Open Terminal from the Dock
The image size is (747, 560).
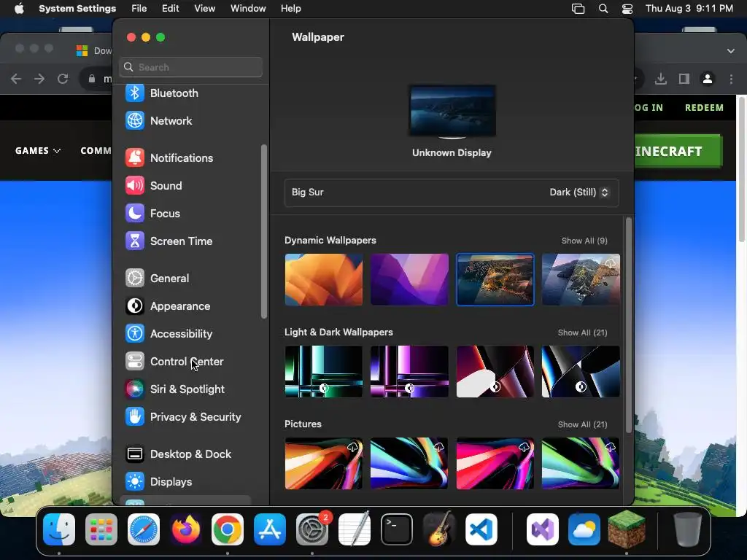click(396, 529)
